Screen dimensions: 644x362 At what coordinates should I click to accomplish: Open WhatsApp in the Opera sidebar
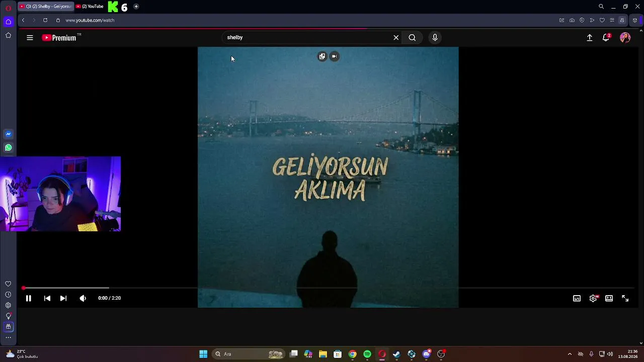8,148
